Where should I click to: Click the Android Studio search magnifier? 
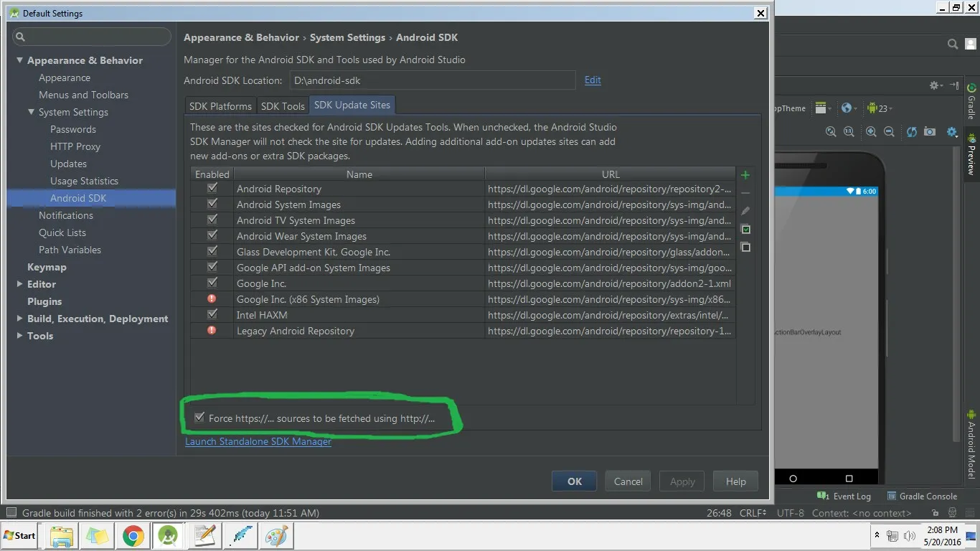coord(953,44)
